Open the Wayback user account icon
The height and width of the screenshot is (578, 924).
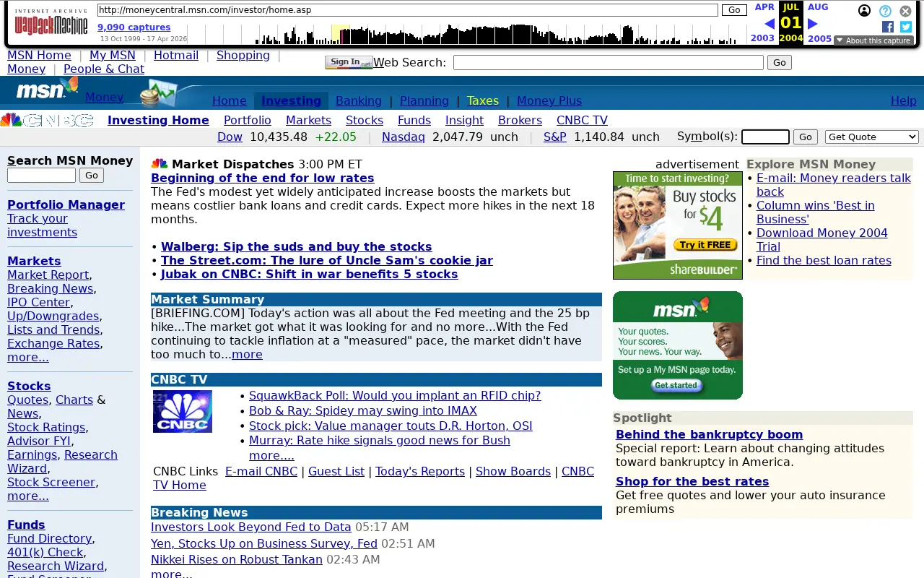click(864, 11)
